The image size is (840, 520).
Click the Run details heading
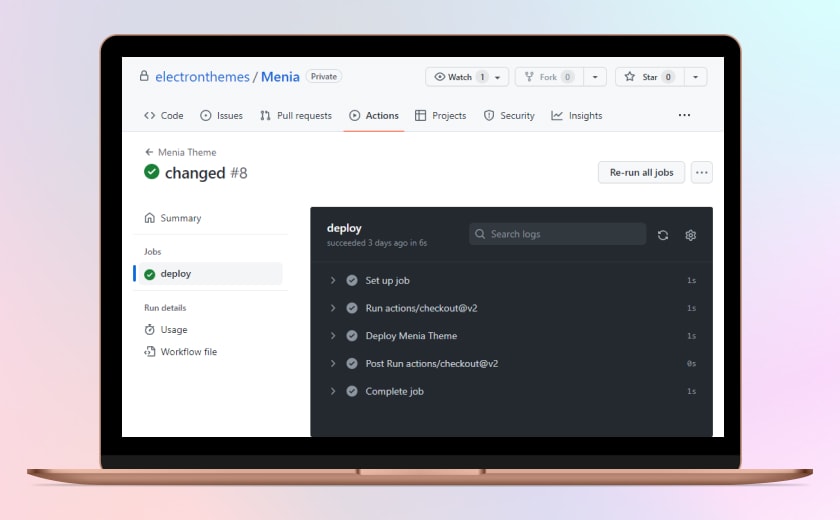[165, 308]
